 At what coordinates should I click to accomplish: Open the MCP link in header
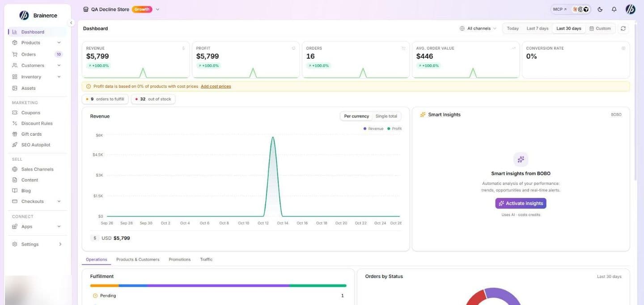tap(560, 9)
